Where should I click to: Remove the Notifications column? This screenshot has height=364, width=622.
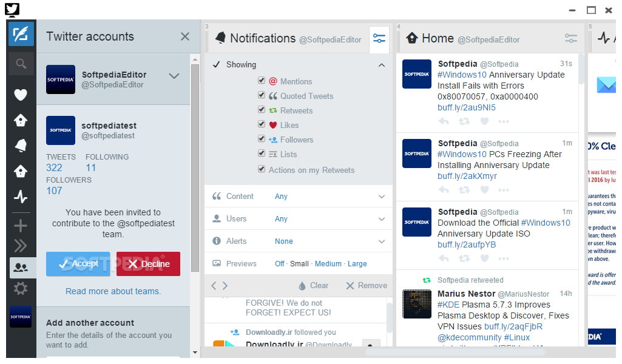(367, 286)
